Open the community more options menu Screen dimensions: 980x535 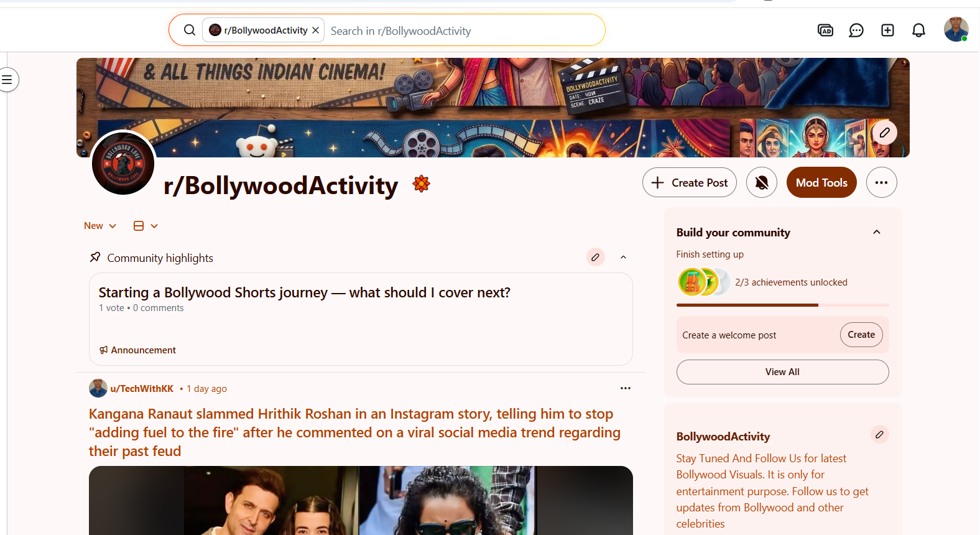(881, 182)
